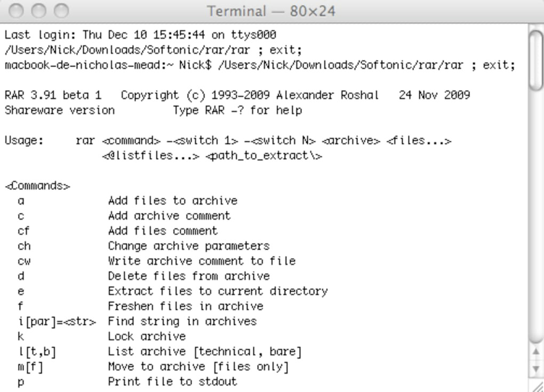Screen dimensions: 544x392
Task: Click the scroll down arrow
Action: [537, 369]
